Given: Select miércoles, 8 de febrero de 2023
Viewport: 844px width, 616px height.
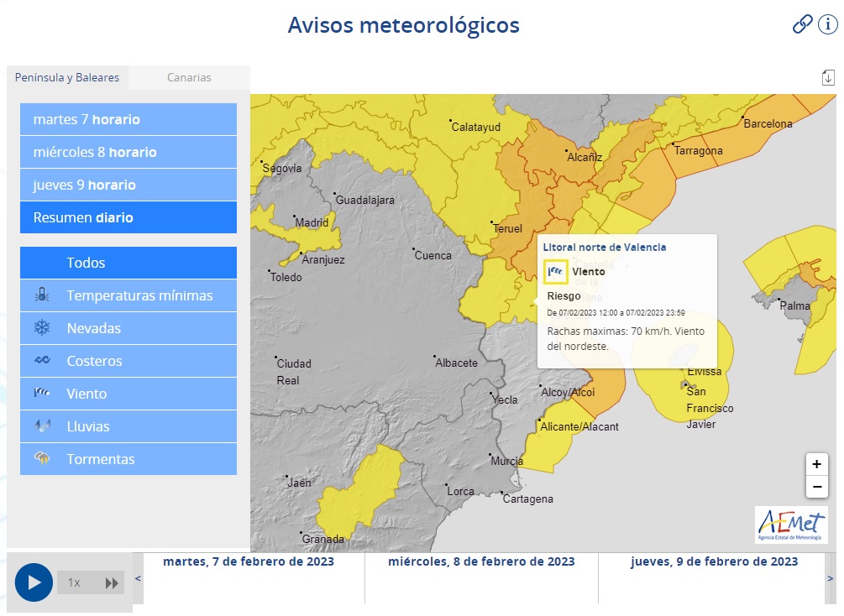Looking at the screenshot, I should (x=480, y=562).
